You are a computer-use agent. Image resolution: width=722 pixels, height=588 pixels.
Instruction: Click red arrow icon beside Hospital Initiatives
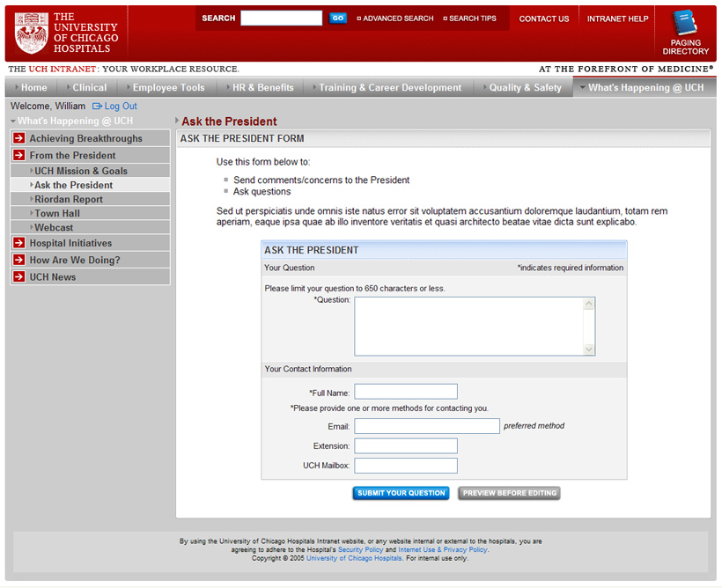(x=18, y=243)
